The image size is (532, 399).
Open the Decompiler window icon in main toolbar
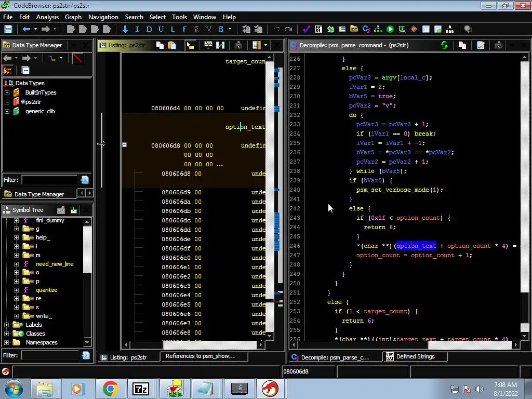[x=366, y=29]
